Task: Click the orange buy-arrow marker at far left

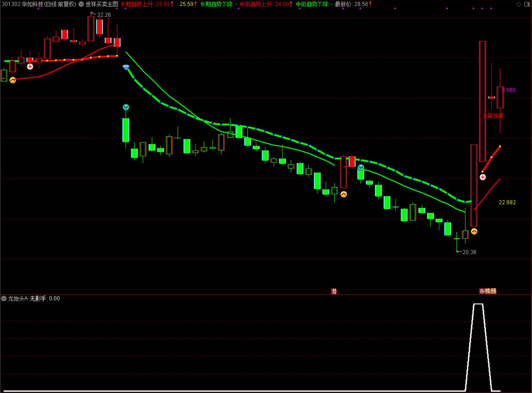Action: click(x=13, y=80)
